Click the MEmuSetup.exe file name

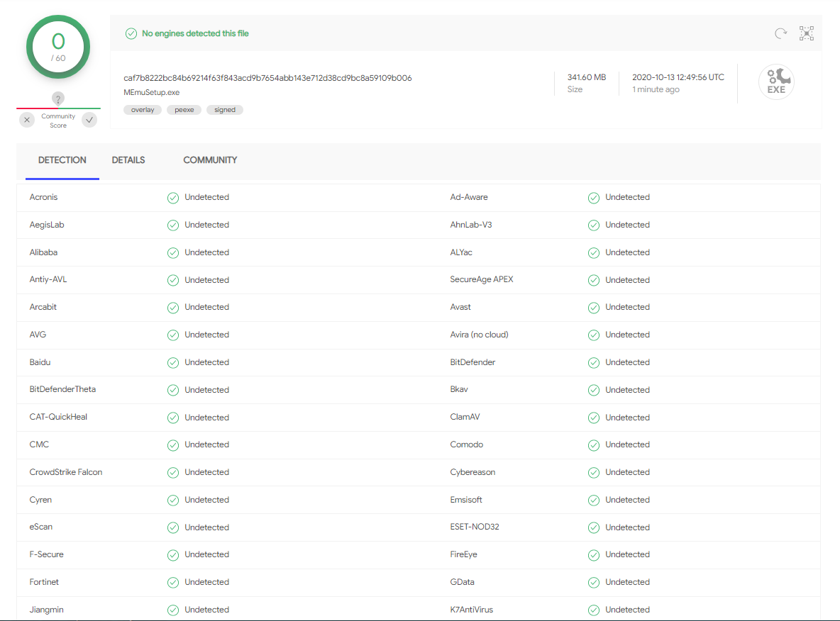[x=151, y=93]
